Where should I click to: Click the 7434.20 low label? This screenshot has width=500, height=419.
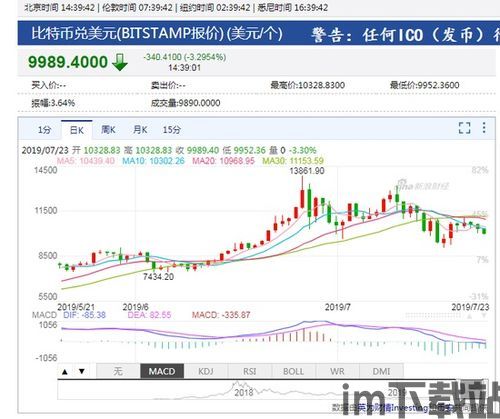(159, 277)
